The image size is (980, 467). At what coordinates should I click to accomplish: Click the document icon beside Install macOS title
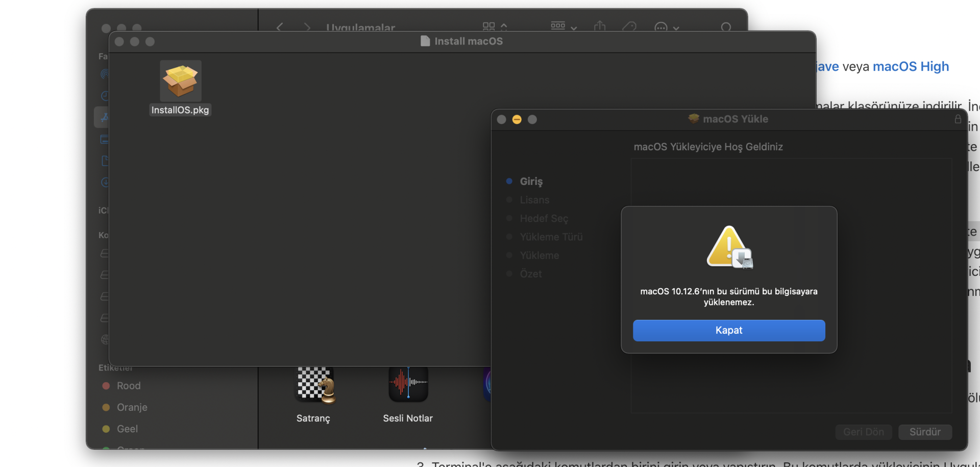(425, 41)
